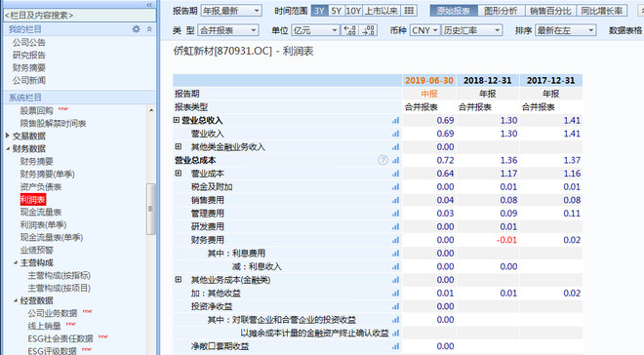Open the 类型 dropdown showing 合并报表
The height and width of the screenshot is (355, 644).
click(228, 30)
